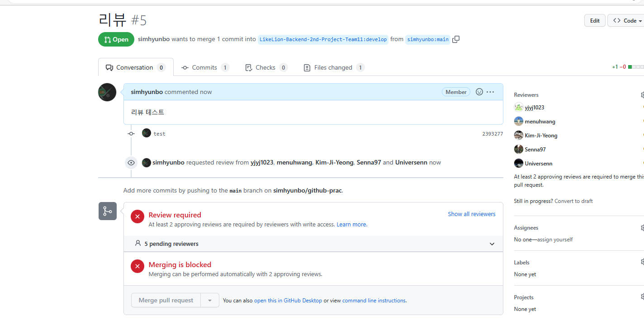Viewport: 644px width, 320px height.
Task: Open the Conversation tab
Action: click(x=136, y=67)
